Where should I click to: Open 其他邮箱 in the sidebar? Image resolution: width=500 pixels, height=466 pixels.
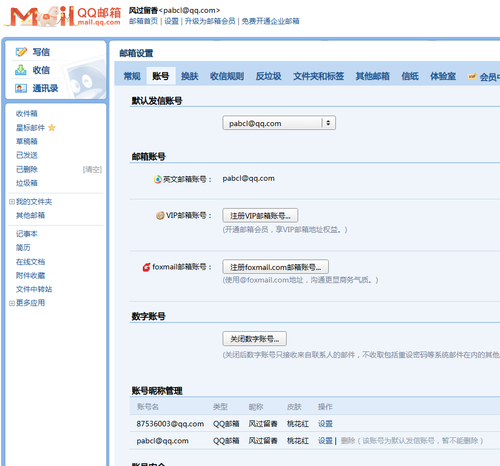pyautogui.click(x=30, y=215)
